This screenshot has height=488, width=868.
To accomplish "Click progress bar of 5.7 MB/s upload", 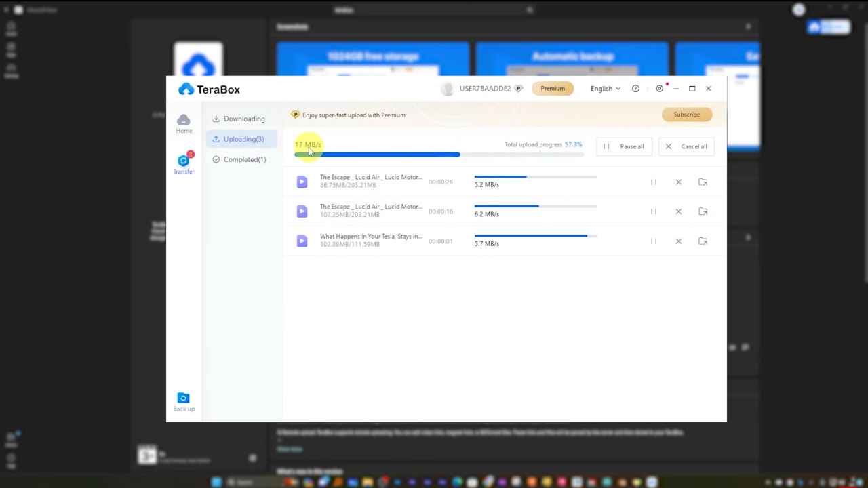I will pyautogui.click(x=535, y=236).
